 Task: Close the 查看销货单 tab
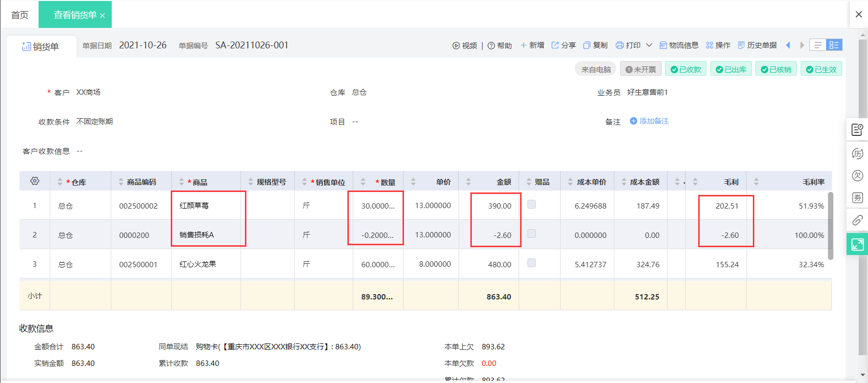[102, 16]
